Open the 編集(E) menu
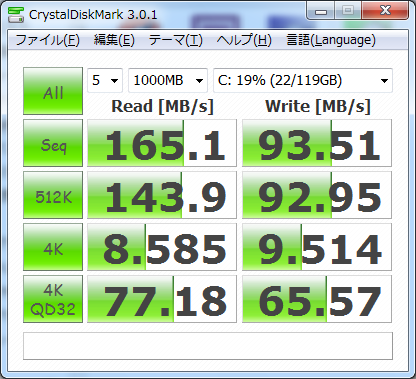This screenshot has width=416, height=379. [114, 40]
